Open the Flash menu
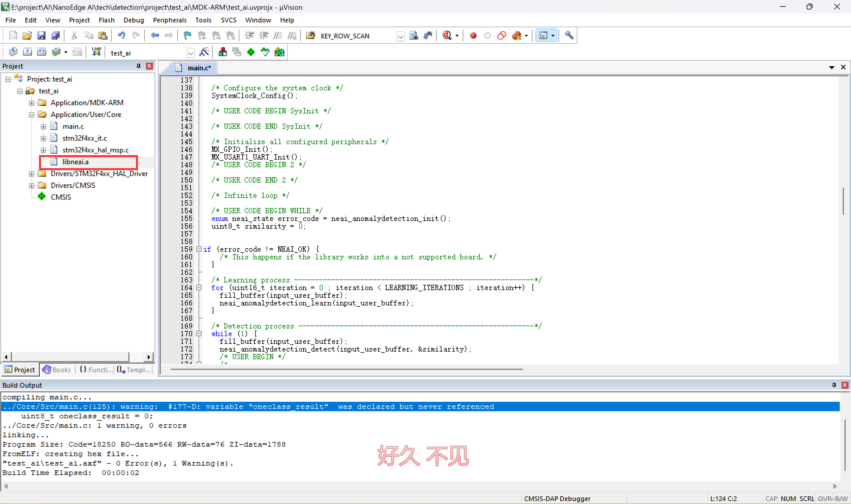Viewport: 851px width, 504px height. click(106, 20)
